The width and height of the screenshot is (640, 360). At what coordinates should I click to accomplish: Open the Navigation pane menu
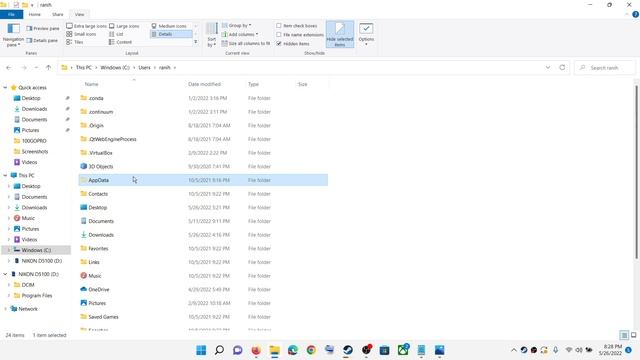[13, 35]
